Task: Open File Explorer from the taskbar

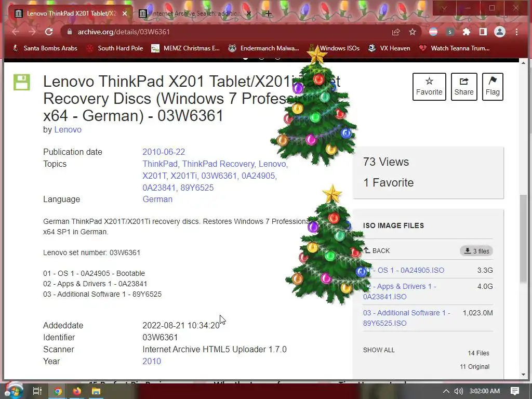Action: (96, 391)
